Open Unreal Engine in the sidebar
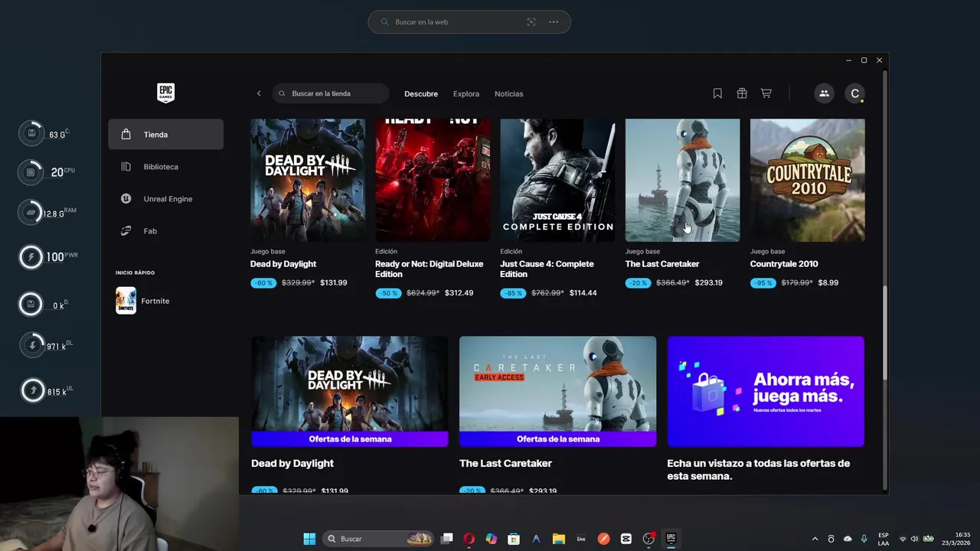The width and height of the screenshot is (980, 551). 165,199
